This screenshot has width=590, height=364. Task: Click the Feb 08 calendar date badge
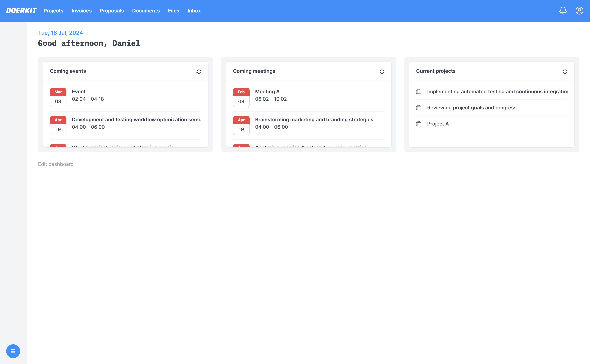[x=241, y=97]
